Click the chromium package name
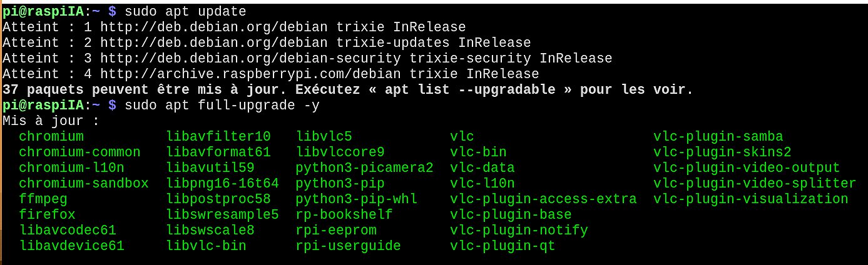Viewport: 868px width, 265px height. point(51,136)
